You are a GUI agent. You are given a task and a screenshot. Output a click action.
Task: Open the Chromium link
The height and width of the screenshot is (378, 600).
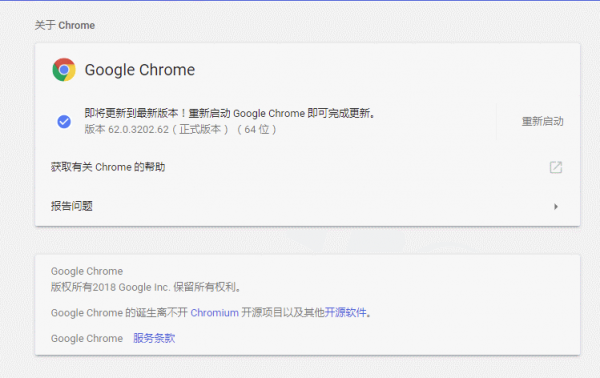214,313
